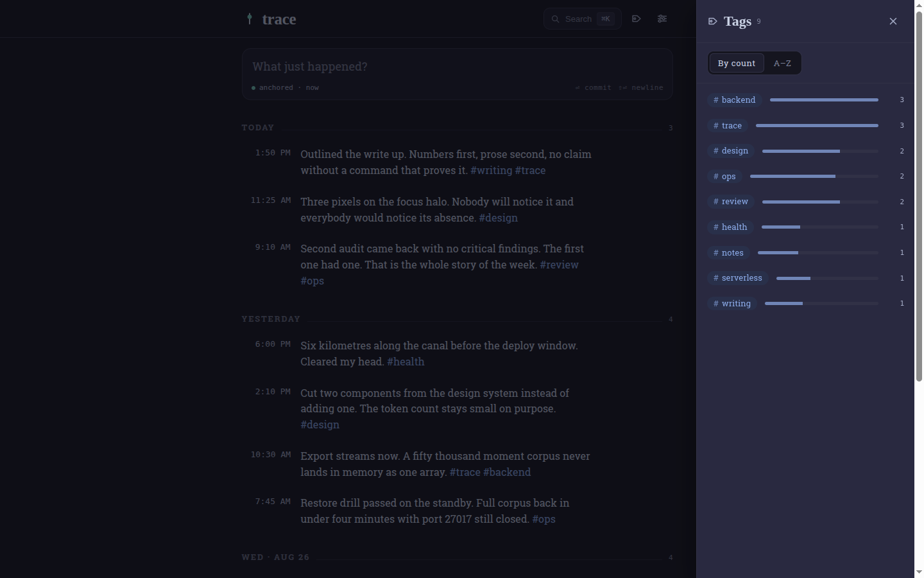The width and height of the screenshot is (924, 578).
Task: Close the Tags panel
Action: pos(893,21)
